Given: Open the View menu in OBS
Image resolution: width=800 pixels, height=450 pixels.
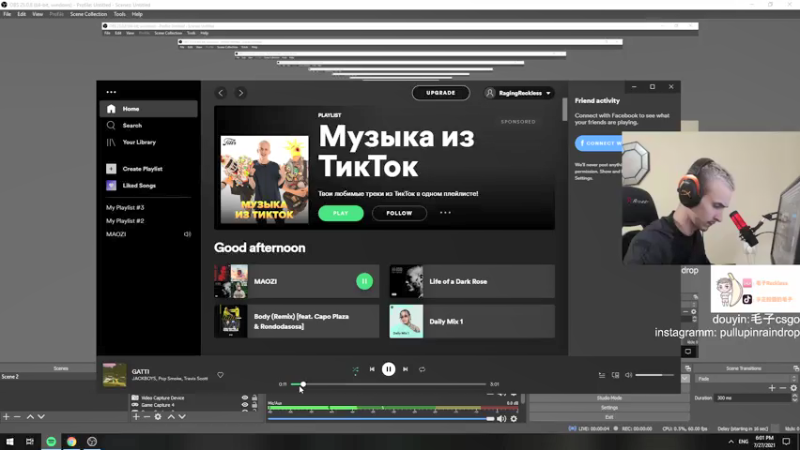Looking at the screenshot, I should 38,14.
